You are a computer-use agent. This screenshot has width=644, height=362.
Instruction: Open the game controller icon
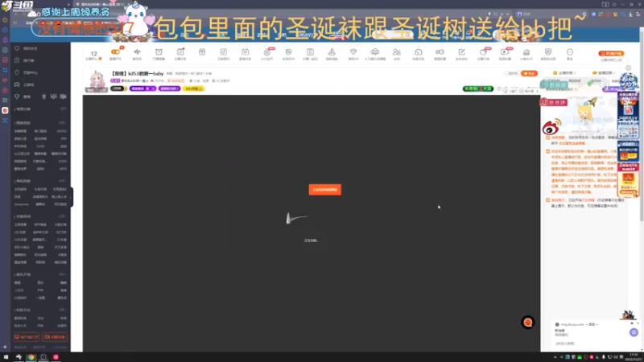coord(440,52)
